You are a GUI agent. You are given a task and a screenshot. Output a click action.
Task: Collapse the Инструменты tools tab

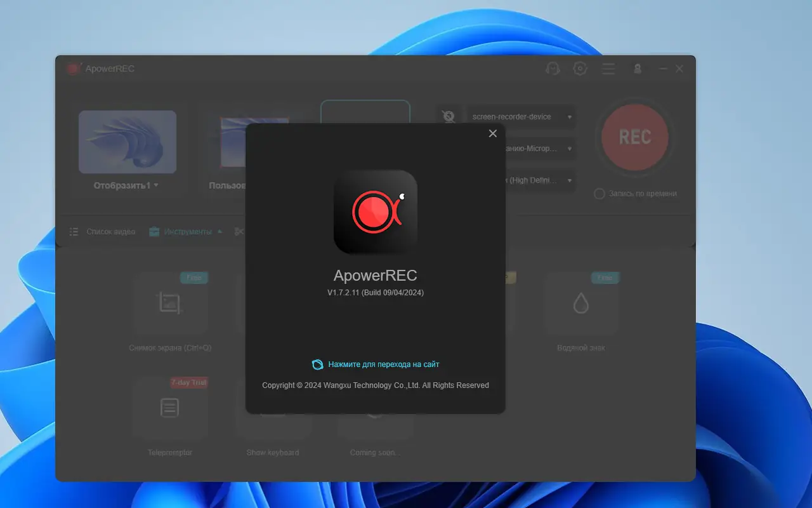[186, 232]
